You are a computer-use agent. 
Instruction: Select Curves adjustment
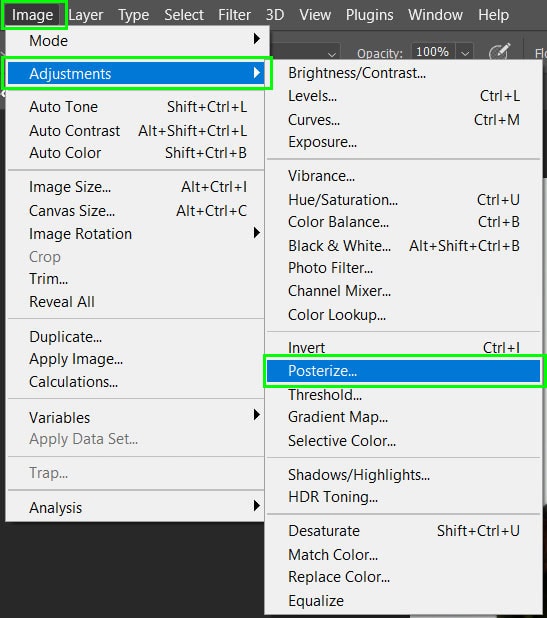coord(403,119)
